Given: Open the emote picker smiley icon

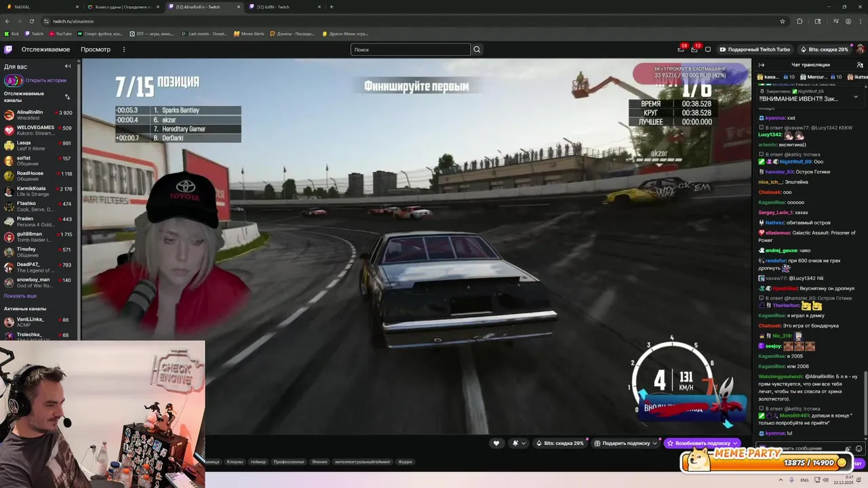Looking at the screenshot, I should (x=859, y=449).
